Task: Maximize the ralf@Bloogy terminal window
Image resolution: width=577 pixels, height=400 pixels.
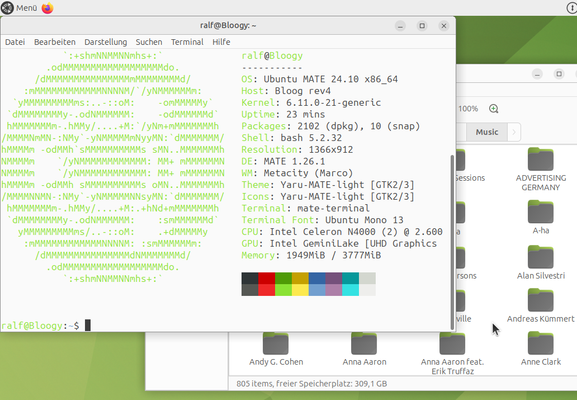Action: (x=422, y=26)
